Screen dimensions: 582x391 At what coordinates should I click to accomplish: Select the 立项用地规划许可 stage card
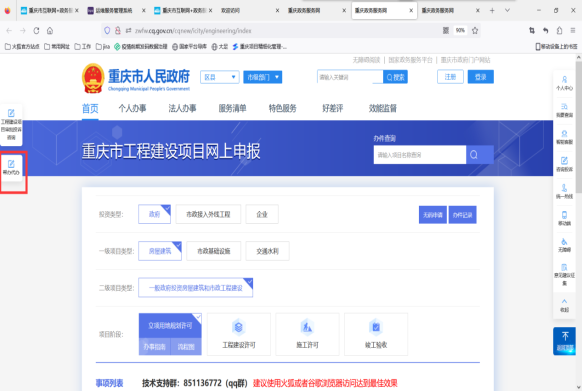click(x=170, y=326)
